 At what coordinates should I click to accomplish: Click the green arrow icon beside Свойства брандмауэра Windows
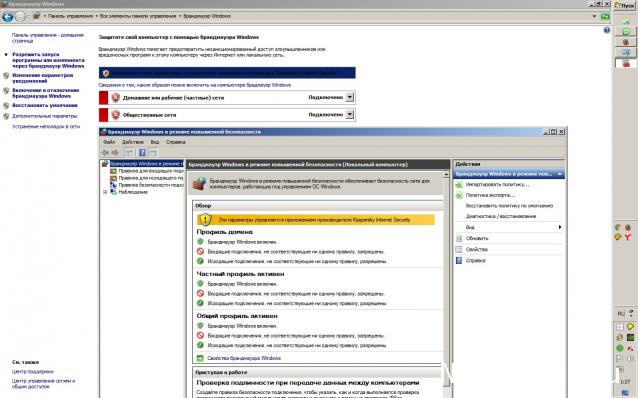[x=200, y=358]
